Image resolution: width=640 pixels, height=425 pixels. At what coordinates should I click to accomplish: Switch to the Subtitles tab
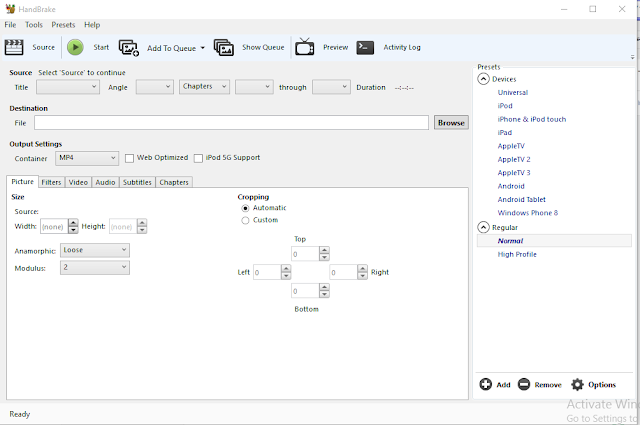[137, 182]
